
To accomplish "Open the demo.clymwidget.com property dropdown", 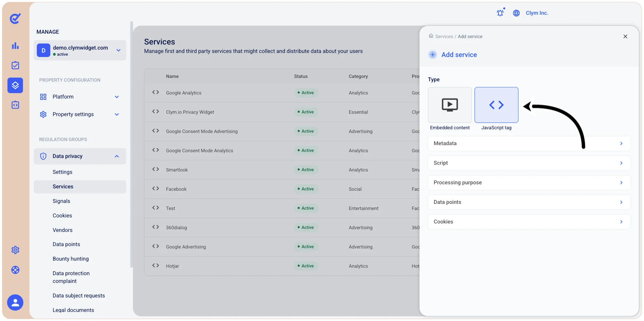I will (80, 50).
